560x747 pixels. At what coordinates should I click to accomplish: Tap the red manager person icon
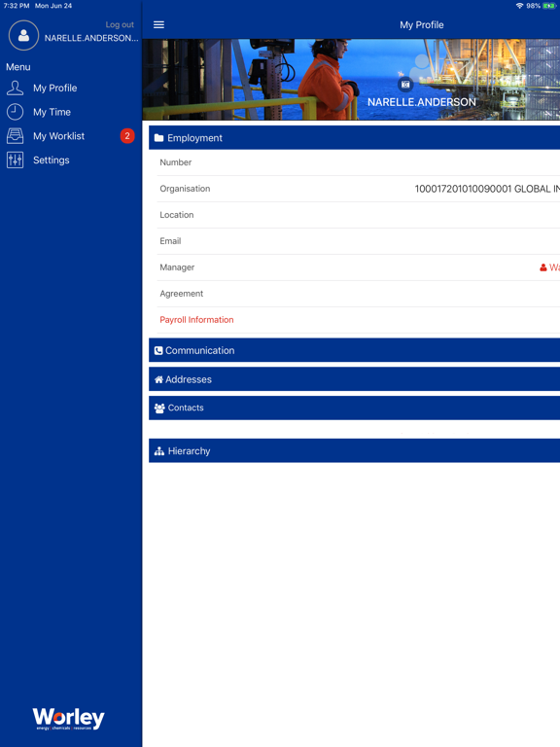tap(542, 267)
